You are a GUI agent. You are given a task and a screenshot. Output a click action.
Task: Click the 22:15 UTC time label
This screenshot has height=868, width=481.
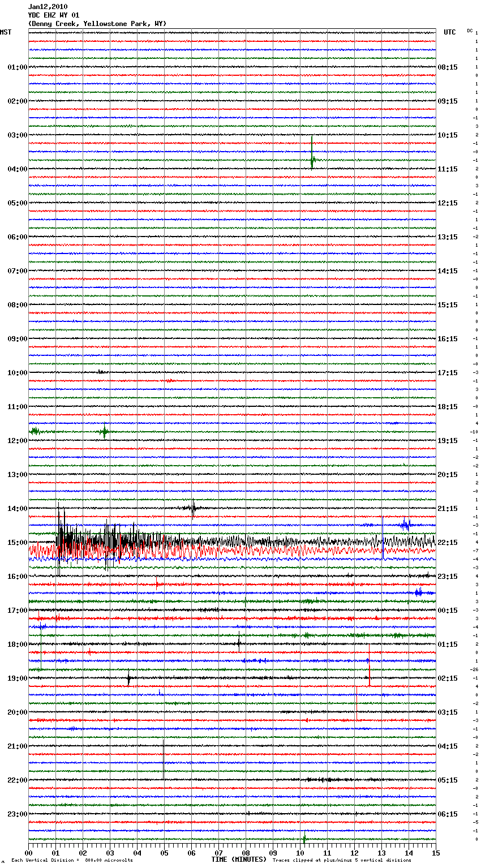tap(448, 543)
